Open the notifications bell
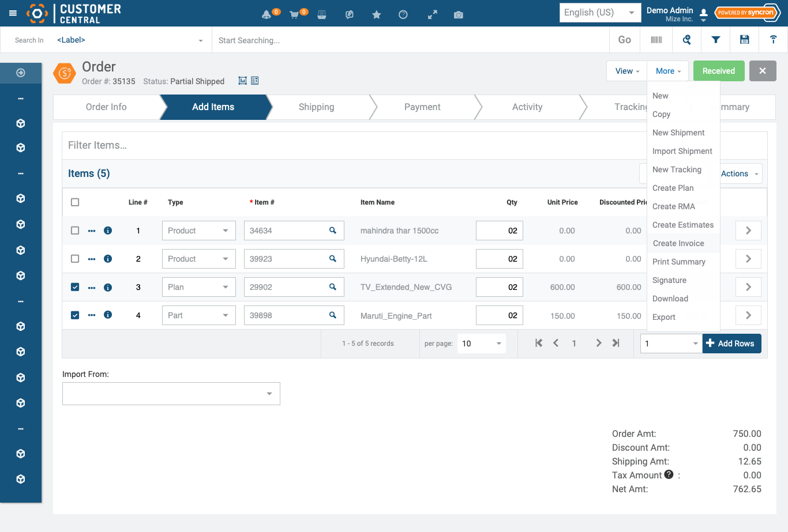This screenshot has width=788, height=532. 267,15
